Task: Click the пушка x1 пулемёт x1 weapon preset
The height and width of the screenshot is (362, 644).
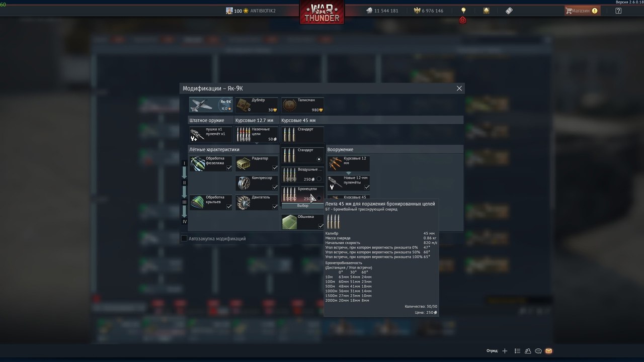Action: tap(211, 134)
